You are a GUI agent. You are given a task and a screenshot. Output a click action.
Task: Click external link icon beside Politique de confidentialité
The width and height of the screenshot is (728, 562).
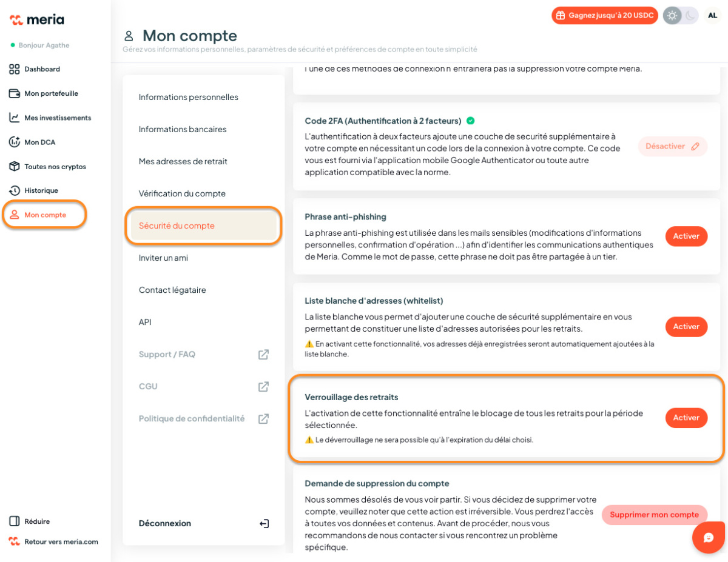(x=263, y=418)
